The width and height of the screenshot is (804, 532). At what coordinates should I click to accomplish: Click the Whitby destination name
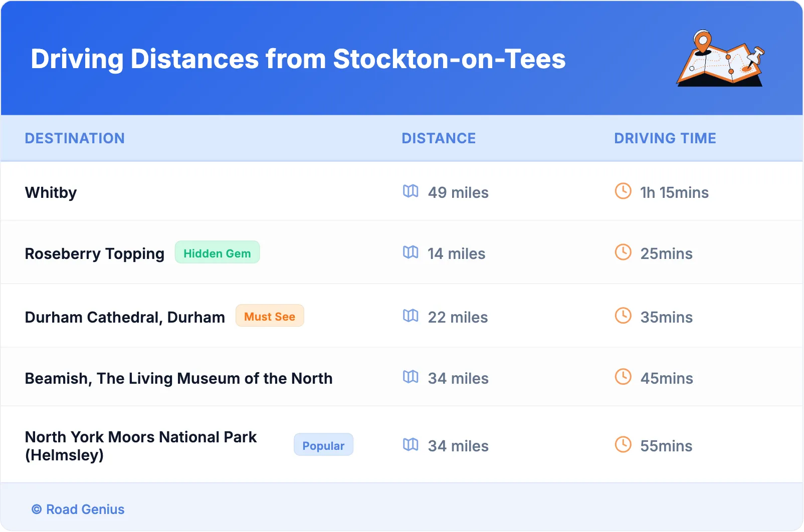(51, 193)
